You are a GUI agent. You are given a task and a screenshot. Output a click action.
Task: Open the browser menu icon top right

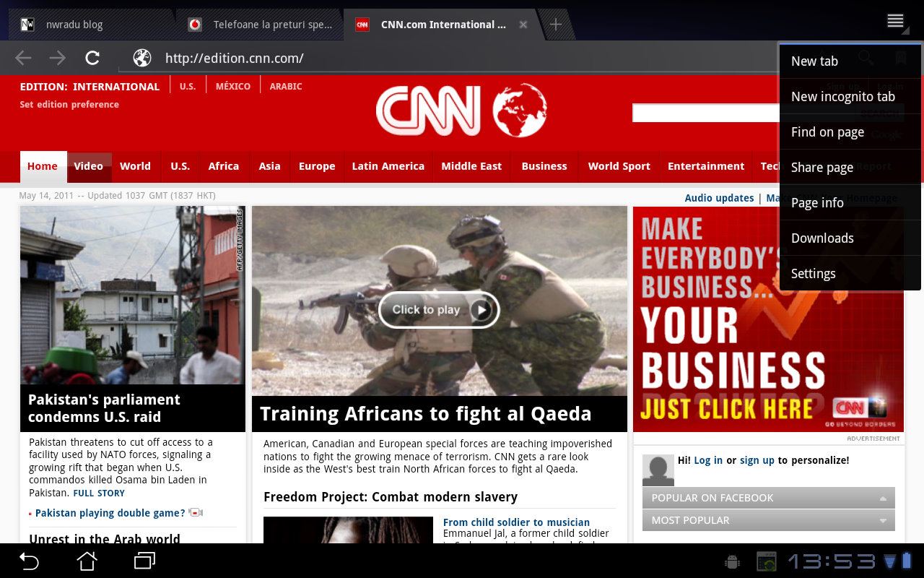pyautogui.click(x=896, y=21)
